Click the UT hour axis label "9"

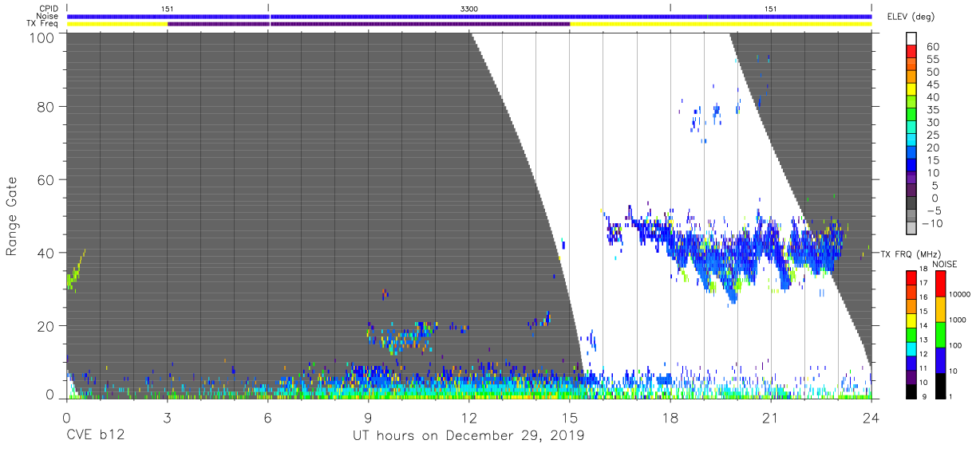tap(369, 417)
